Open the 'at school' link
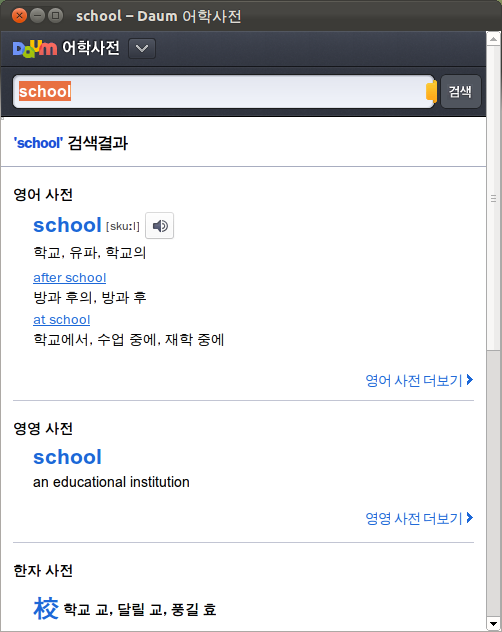This screenshot has width=502, height=632. [61, 320]
